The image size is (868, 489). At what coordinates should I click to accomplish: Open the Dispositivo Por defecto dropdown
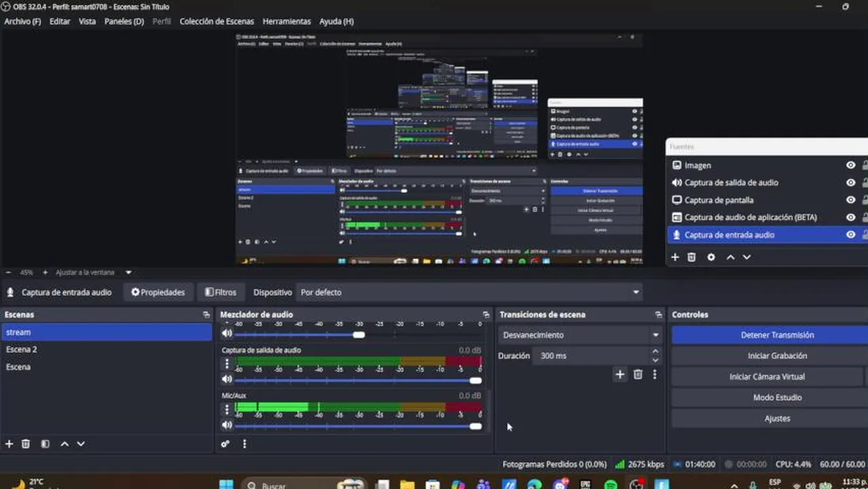470,292
